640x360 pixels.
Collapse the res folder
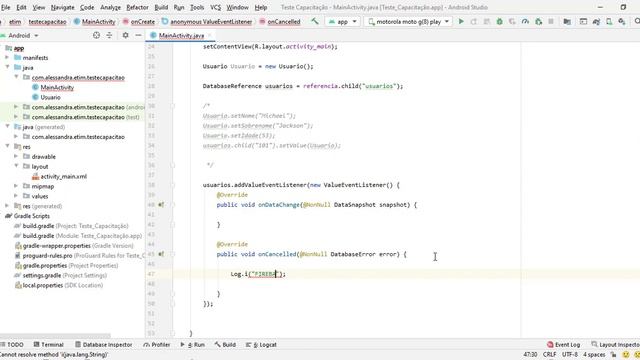tap(7, 147)
